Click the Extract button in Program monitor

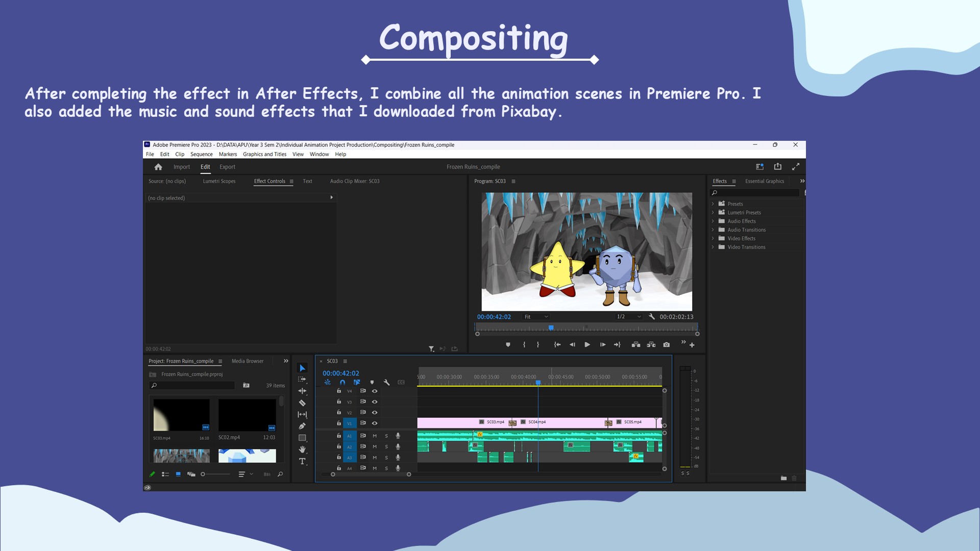651,345
